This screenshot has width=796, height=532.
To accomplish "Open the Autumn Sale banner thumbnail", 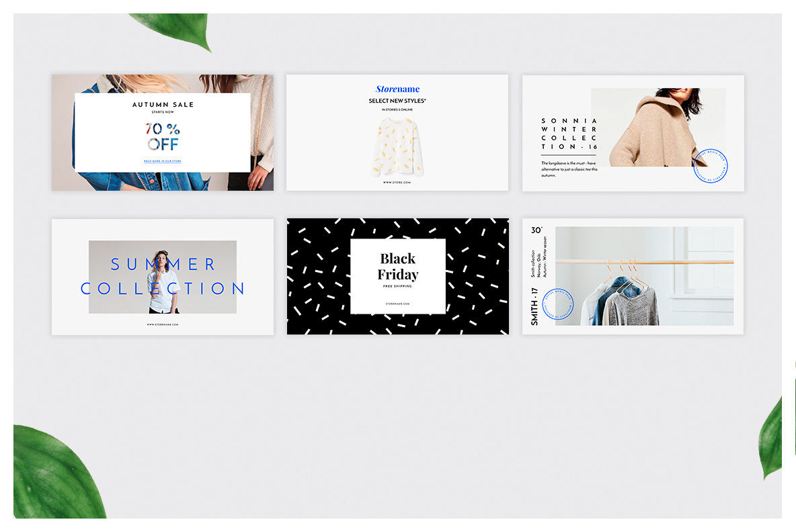I will [163, 133].
